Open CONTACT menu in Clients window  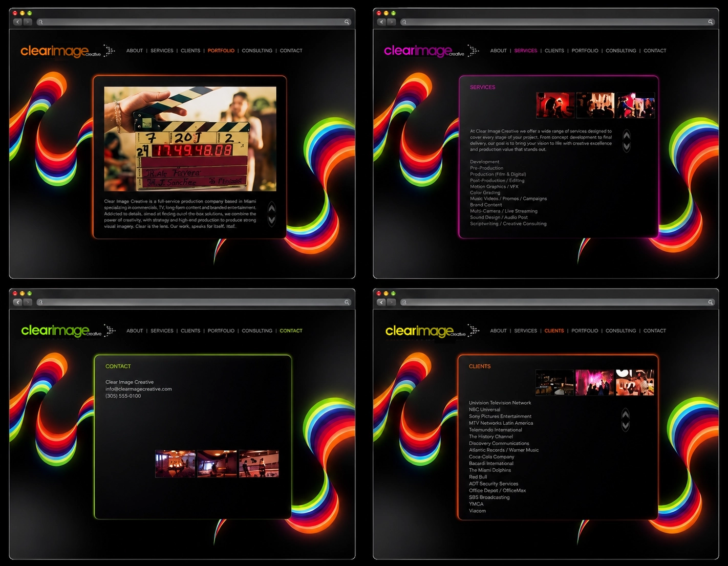click(655, 331)
